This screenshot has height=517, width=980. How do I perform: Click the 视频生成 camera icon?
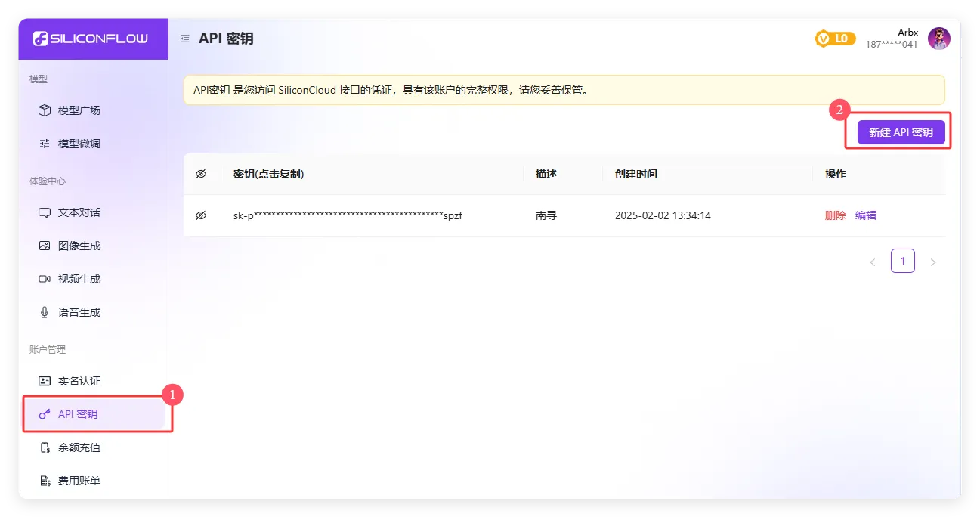tap(45, 279)
